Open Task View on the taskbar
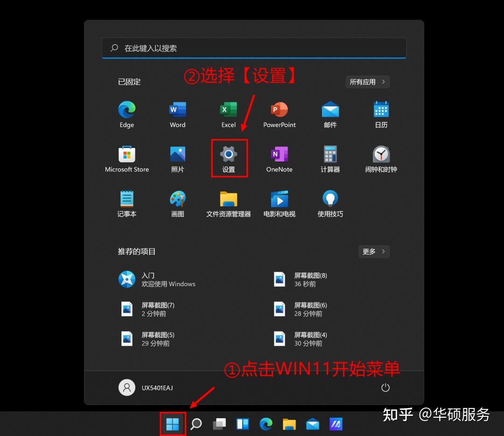The width and height of the screenshot is (504, 436). [x=219, y=424]
